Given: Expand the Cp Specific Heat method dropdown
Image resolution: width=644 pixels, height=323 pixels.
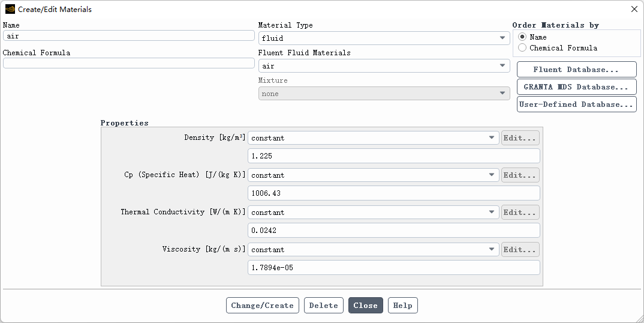Looking at the screenshot, I should [373, 175].
